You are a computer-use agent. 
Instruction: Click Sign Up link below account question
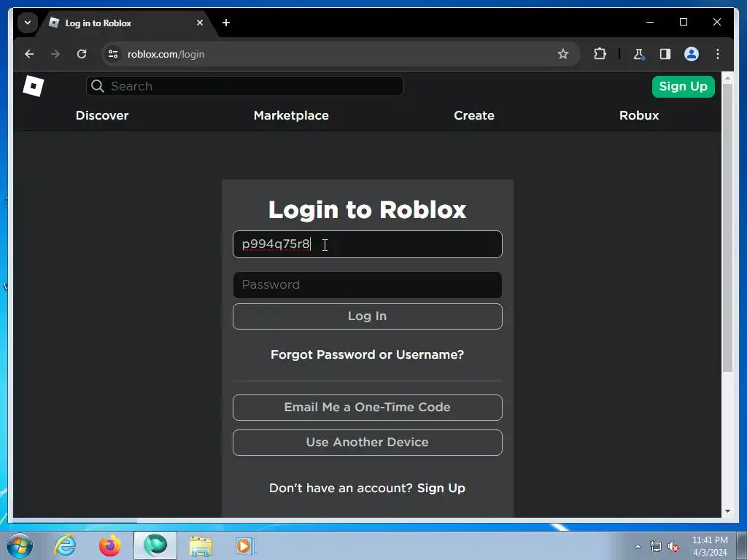pos(441,488)
